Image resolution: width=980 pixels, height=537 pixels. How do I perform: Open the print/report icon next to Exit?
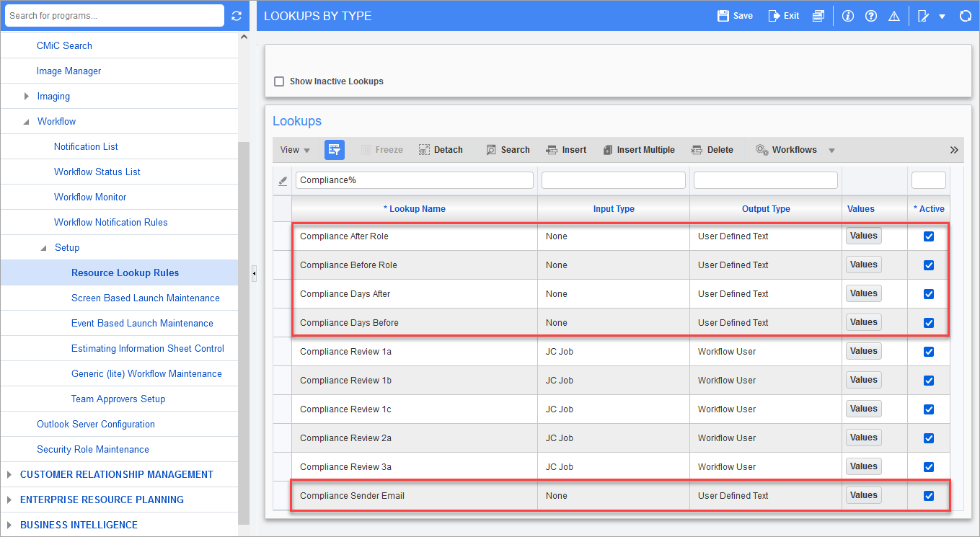point(818,15)
